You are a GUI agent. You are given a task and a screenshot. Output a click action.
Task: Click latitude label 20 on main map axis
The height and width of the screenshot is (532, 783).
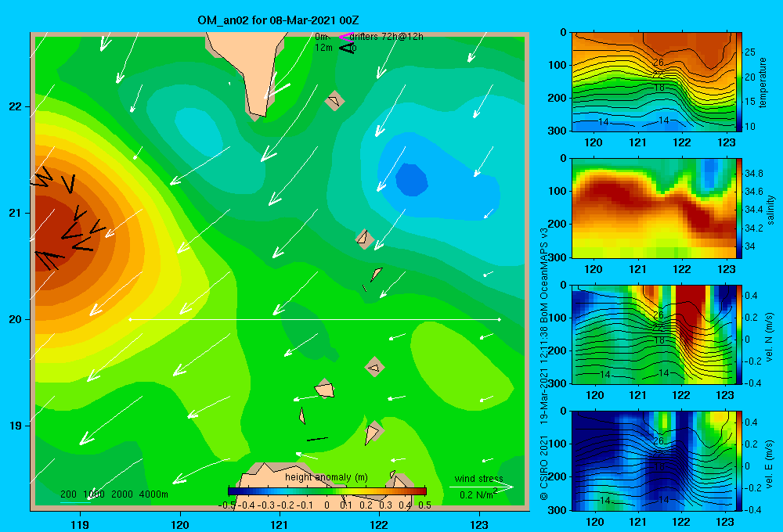pyautogui.click(x=15, y=319)
